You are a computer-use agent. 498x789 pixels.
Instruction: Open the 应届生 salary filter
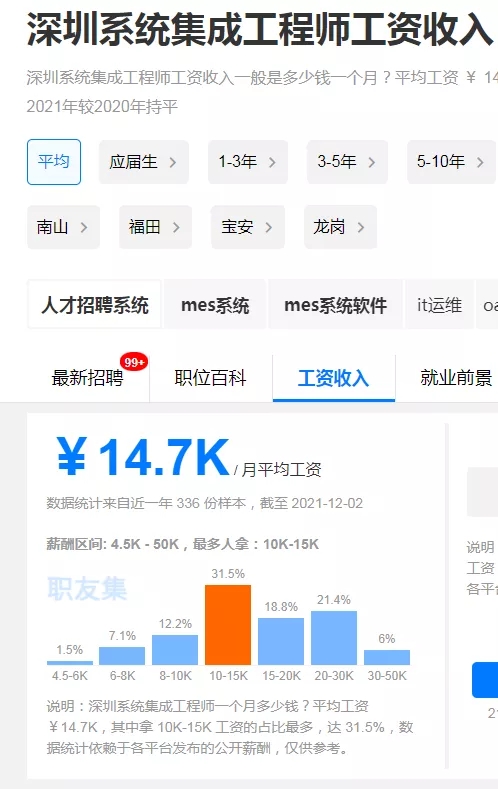pyautogui.click(x=144, y=162)
